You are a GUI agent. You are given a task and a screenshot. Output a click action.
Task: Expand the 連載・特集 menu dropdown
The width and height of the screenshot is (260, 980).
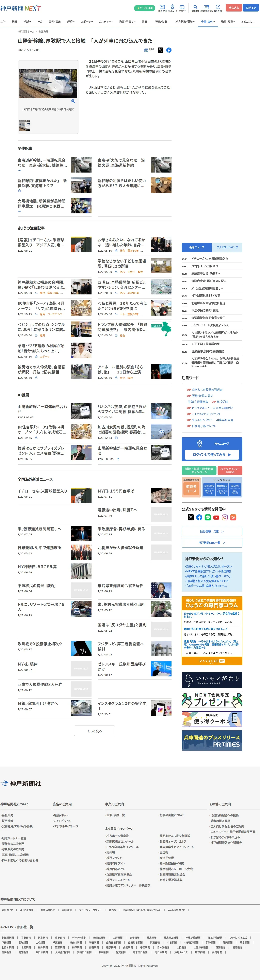162,22
